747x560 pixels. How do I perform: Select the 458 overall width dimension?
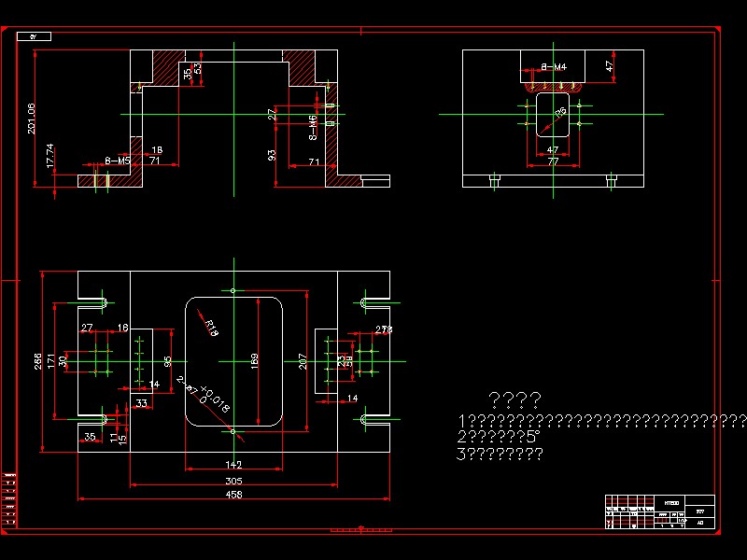tap(233, 495)
